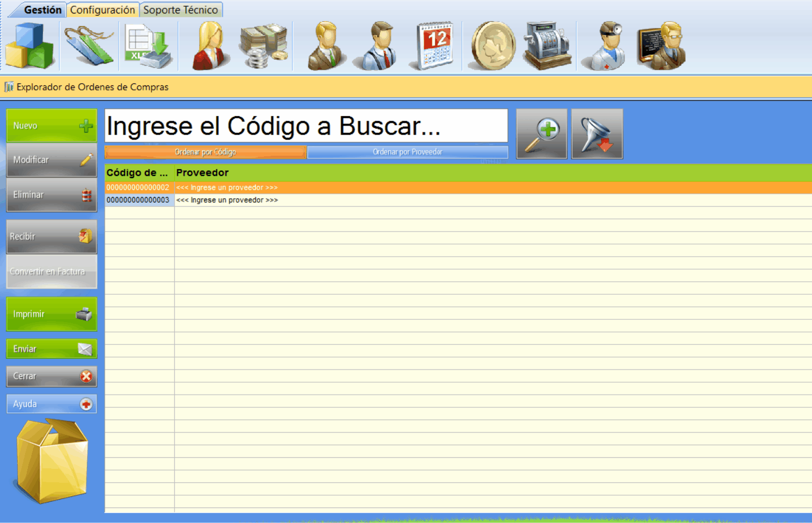Click the price tags icon

pos(89,46)
